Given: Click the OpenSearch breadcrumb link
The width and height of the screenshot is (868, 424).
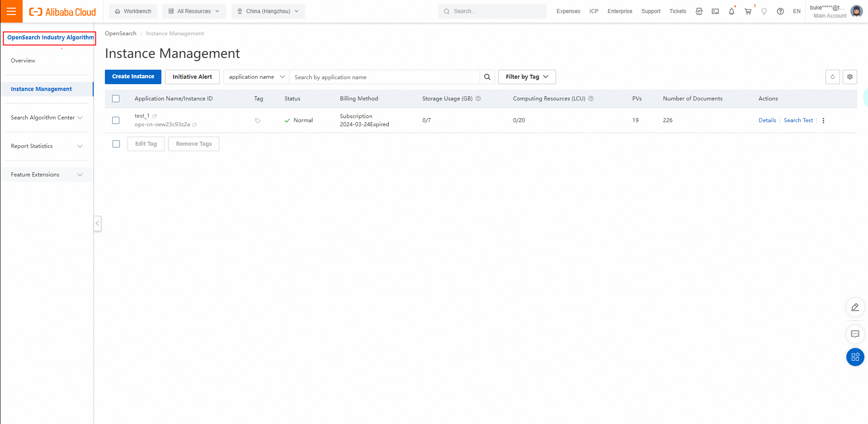Looking at the screenshot, I should click(x=121, y=33).
